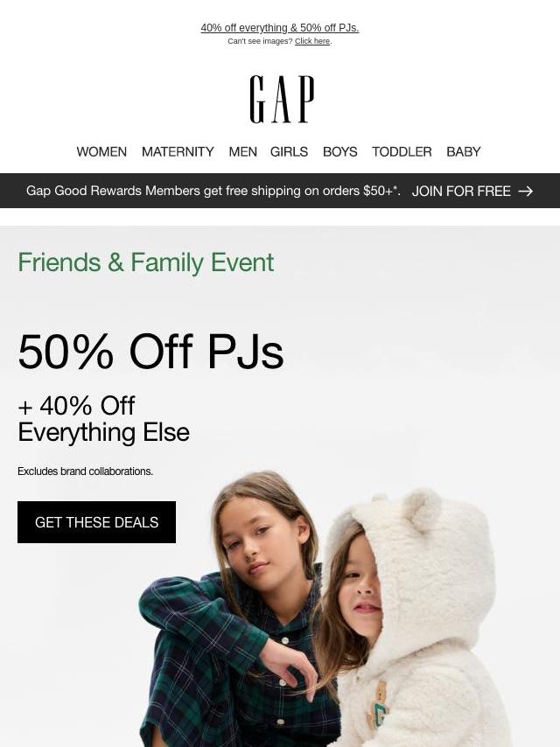Open the '40% off everything & 50% off PJs' link
The height and width of the screenshot is (747, 560).
click(280, 28)
